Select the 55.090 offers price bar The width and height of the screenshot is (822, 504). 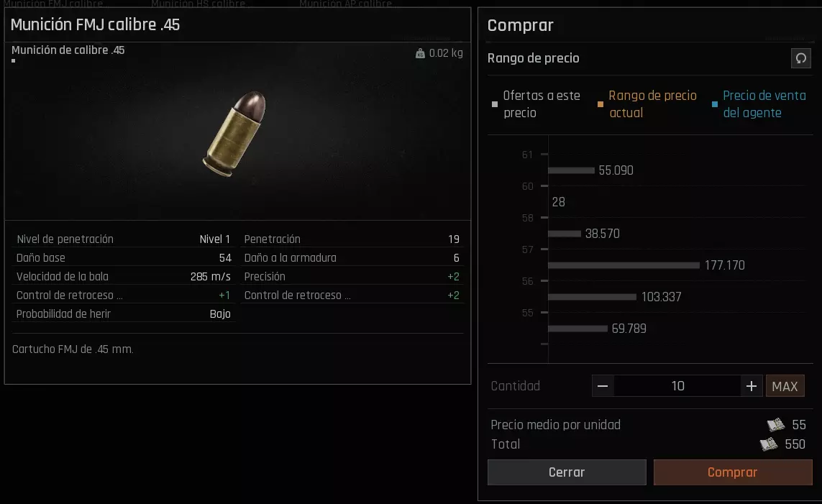pos(571,170)
